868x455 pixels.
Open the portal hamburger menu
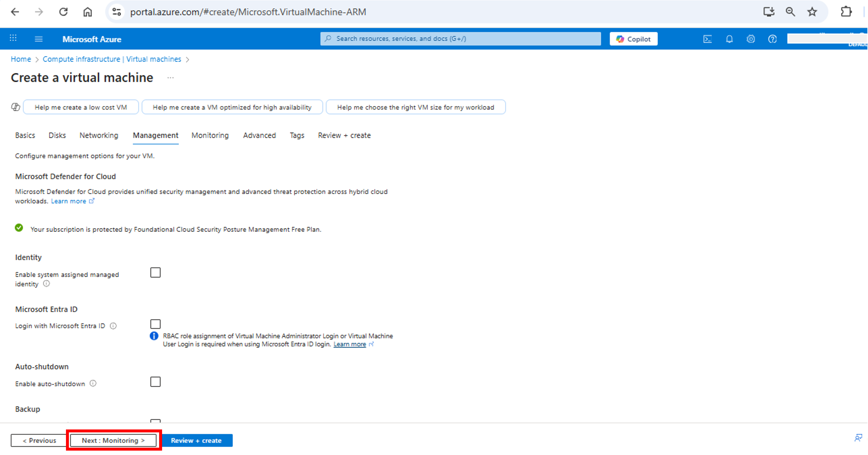coord(38,39)
